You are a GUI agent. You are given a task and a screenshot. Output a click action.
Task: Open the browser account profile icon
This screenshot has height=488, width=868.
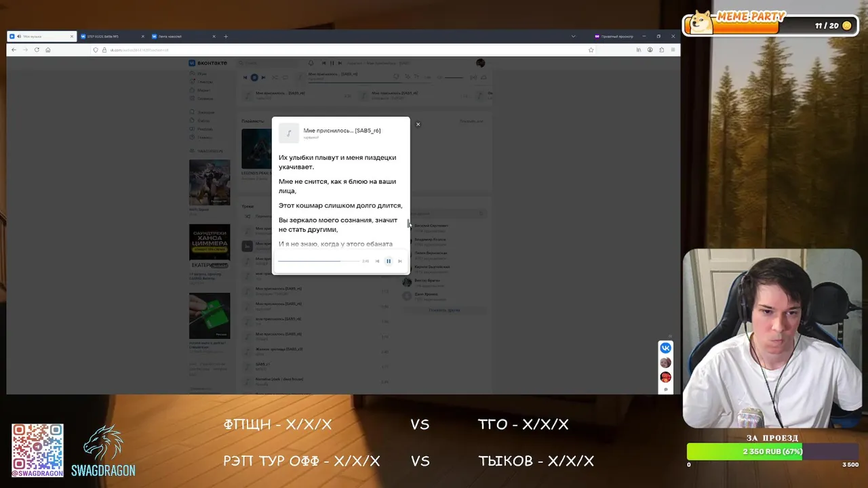[x=650, y=49]
